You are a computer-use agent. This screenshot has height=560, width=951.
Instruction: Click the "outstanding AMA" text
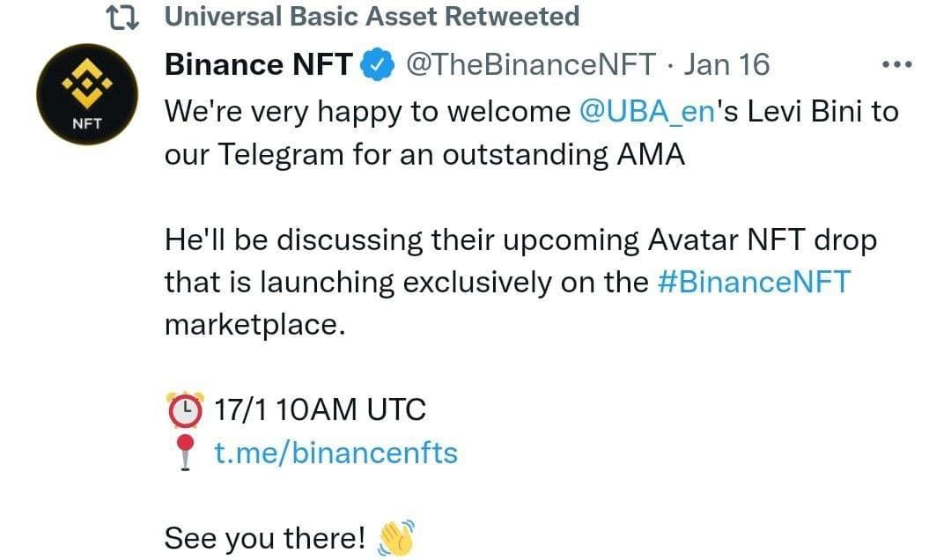pyautogui.click(x=564, y=154)
